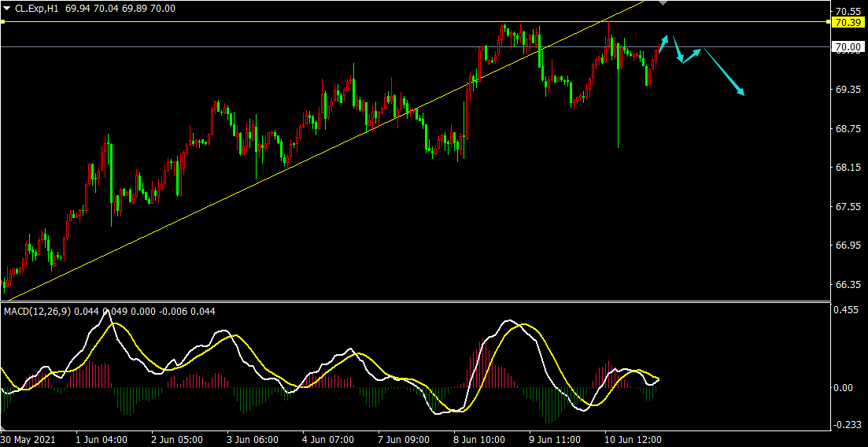This screenshot has width=868, height=447.
Task: Click the 2 Jun 05:00 time label
Action: [x=176, y=440]
